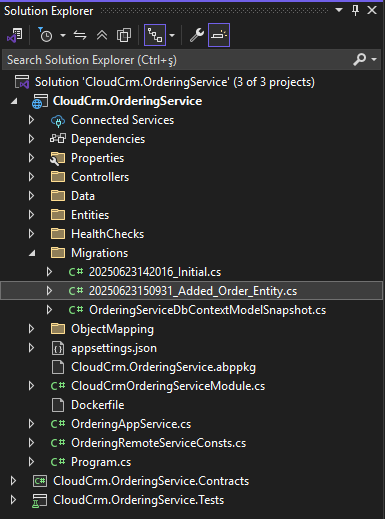Collapse All using the double-chevron icon
The image size is (385, 519).
pyautogui.click(x=102, y=35)
